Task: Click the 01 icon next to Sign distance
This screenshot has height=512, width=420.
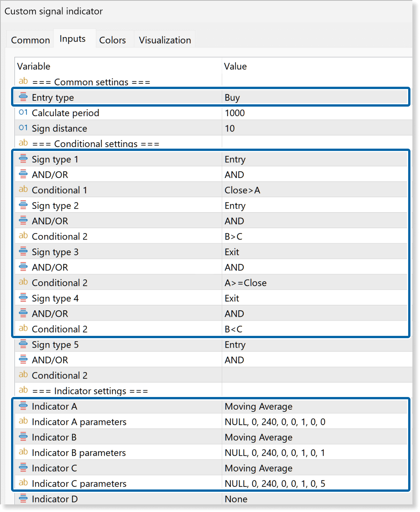Action: pyautogui.click(x=23, y=128)
